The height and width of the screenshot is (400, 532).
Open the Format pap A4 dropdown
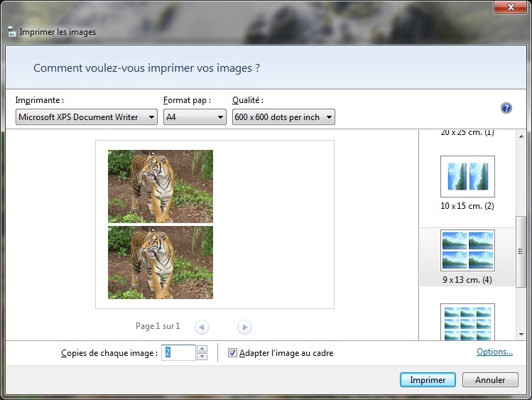tap(195, 117)
